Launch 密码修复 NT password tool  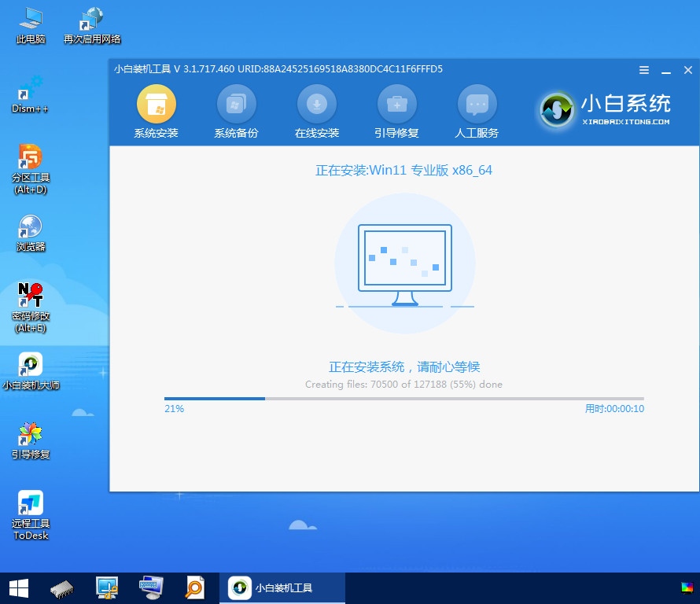[x=31, y=297]
